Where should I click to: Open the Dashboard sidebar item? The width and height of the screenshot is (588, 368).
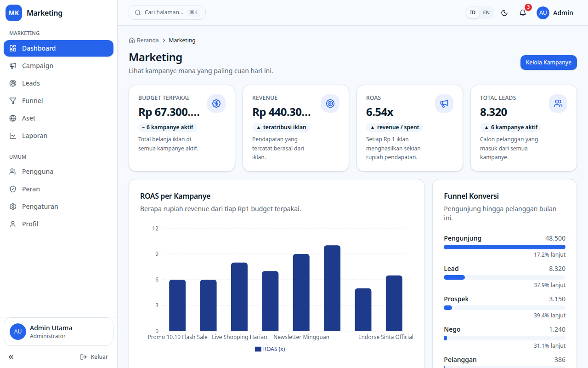click(x=58, y=48)
